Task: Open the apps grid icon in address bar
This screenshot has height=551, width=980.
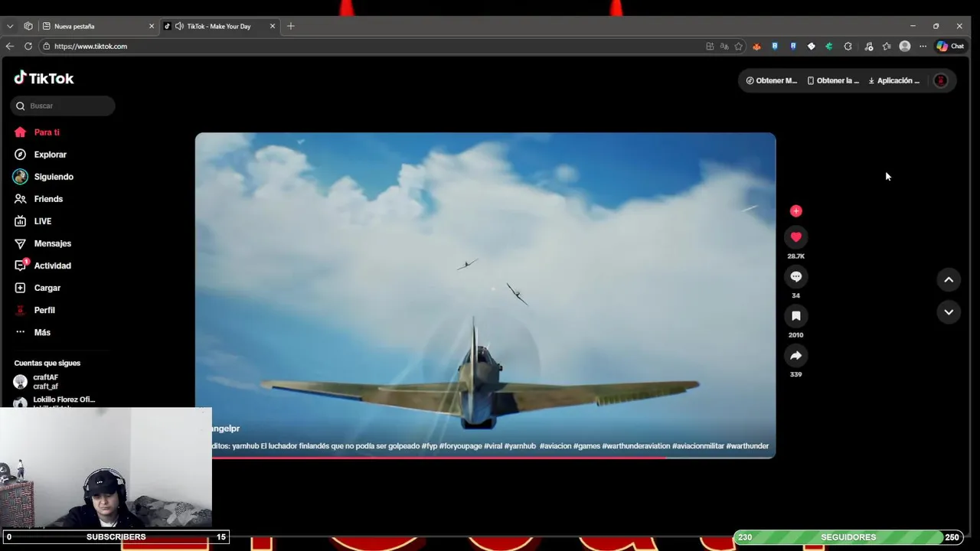Action: (x=710, y=46)
